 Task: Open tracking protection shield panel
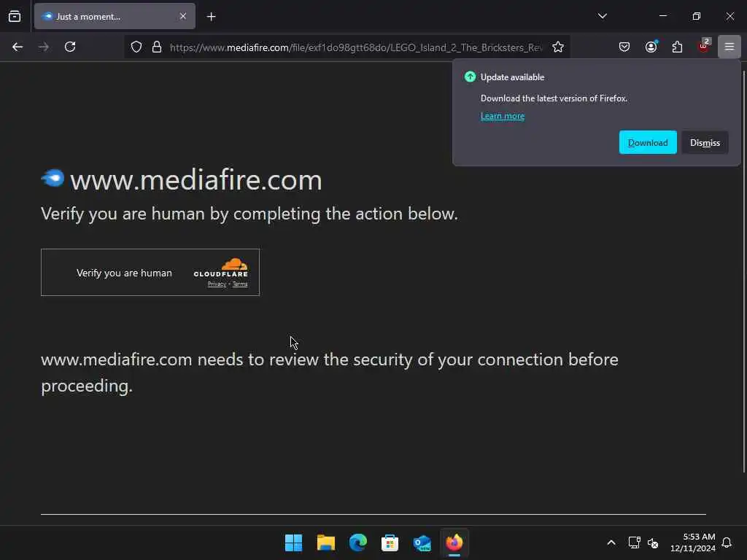[136, 47]
